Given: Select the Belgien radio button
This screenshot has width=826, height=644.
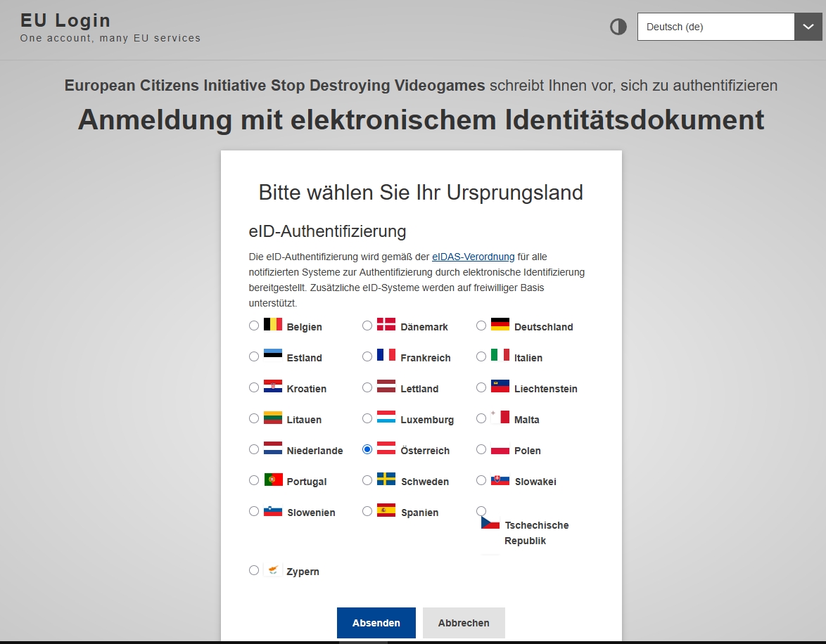Looking at the screenshot, I should 254,326.
